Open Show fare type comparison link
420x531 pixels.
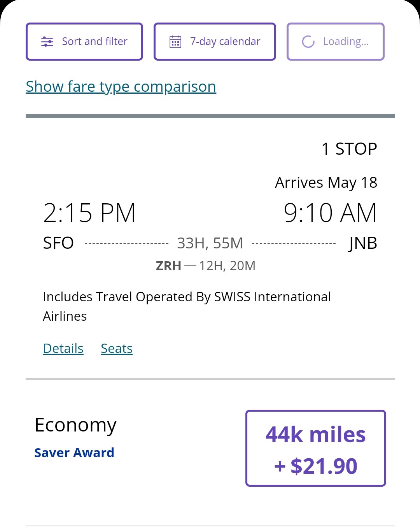(121, 86)
